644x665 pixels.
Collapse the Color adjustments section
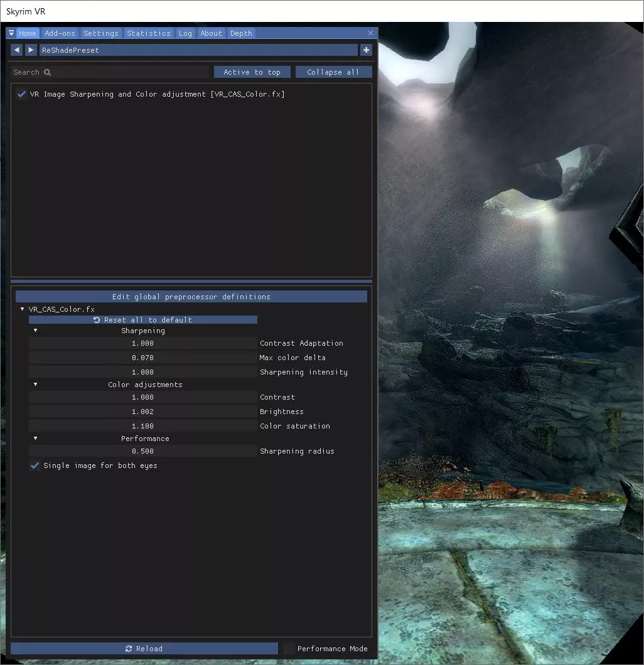click(x=36, y=384)
